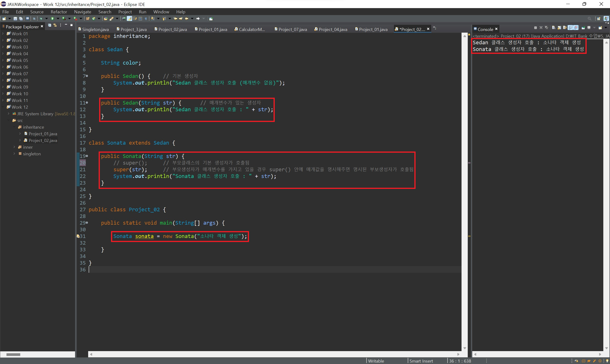610x364 pixels.
Task: Open the Run button's dropdown arrow
Action: (58, 19)
